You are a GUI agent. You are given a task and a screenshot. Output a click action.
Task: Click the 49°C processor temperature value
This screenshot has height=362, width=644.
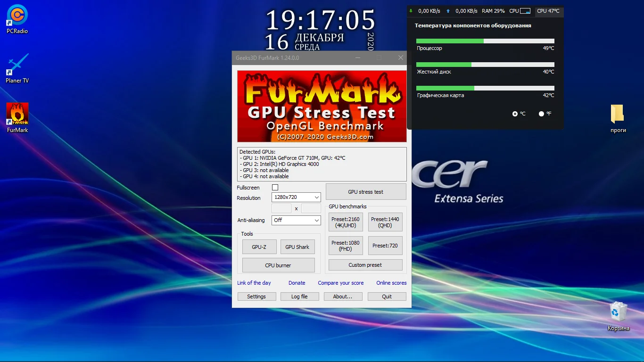(x=548, y=48)
